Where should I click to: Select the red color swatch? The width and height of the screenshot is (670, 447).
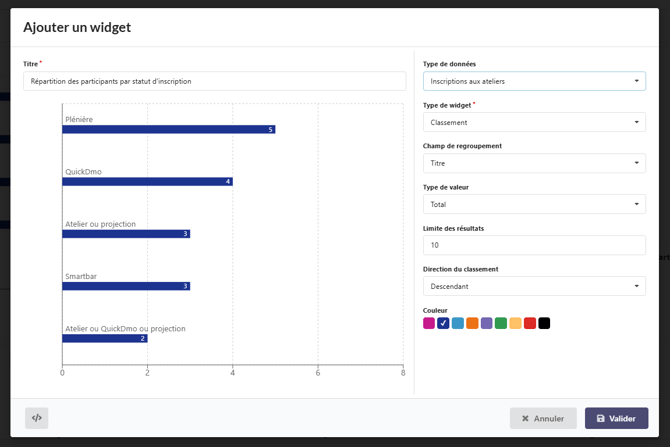530,323
